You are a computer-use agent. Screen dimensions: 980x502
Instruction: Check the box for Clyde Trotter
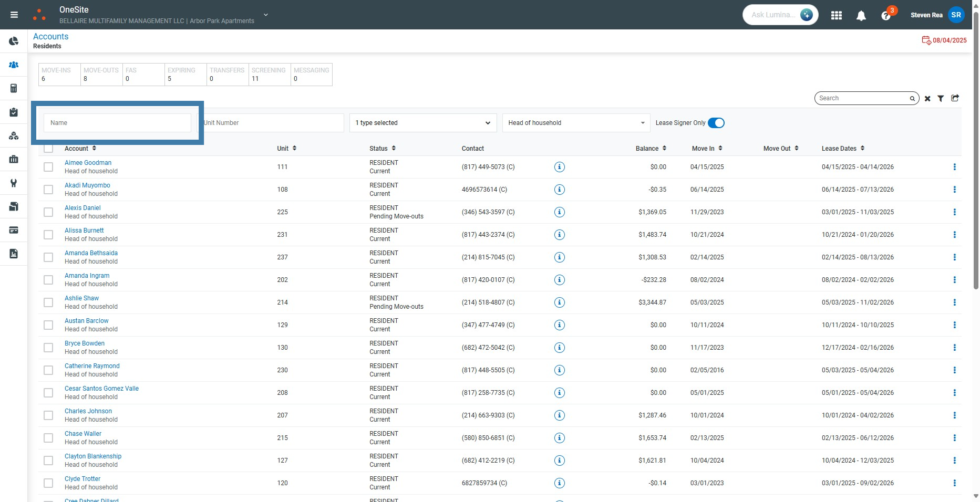[x=48, y=483]
